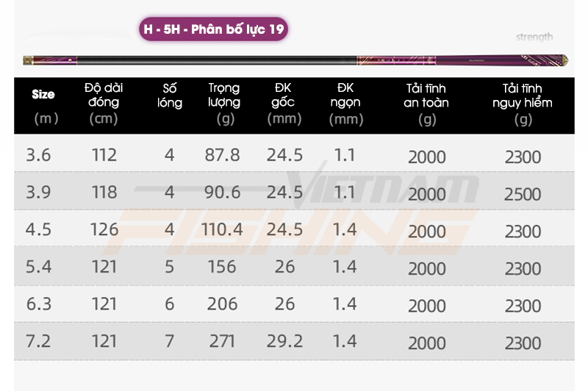Select the 5.4 size cell
The image size is (588, 391).
click(38, 267)
